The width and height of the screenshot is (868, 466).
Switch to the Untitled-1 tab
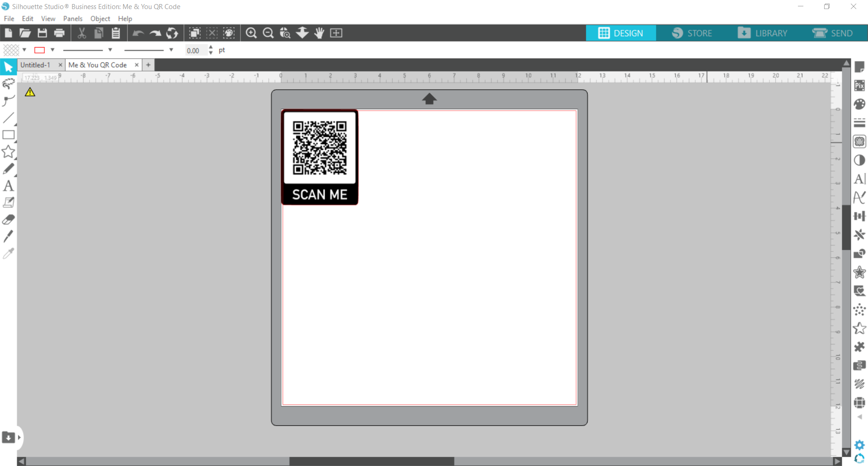[36, 65]
